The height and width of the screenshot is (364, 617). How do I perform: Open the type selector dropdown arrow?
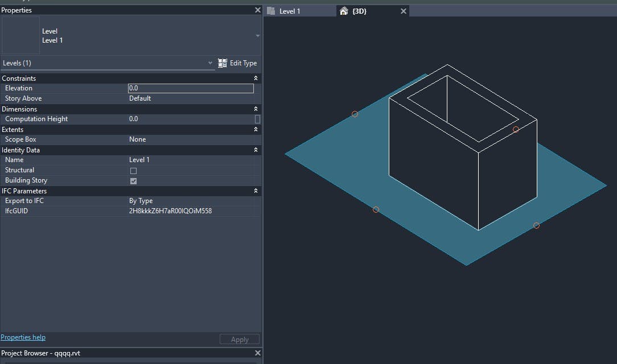pos(257,36)
